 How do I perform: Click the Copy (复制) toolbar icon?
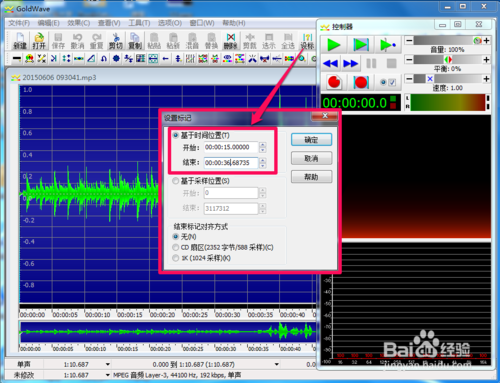click(x=135, y=41)
